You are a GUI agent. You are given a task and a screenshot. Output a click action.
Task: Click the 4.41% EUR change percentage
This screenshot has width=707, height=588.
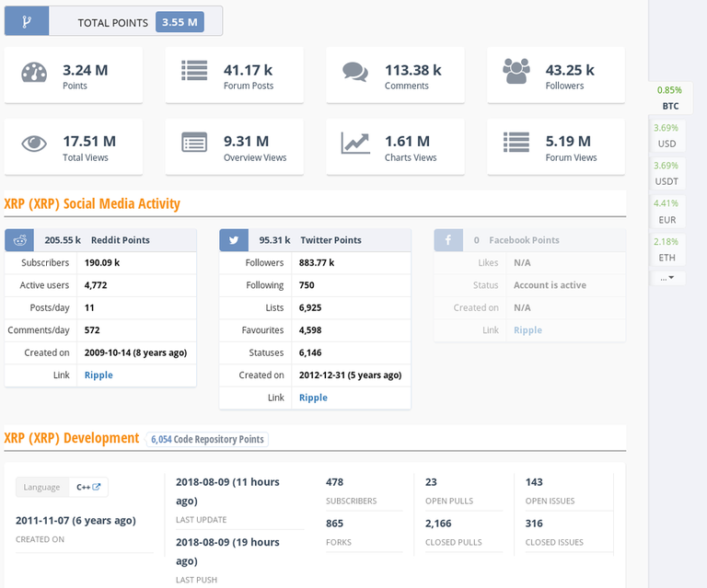[666, 203]
